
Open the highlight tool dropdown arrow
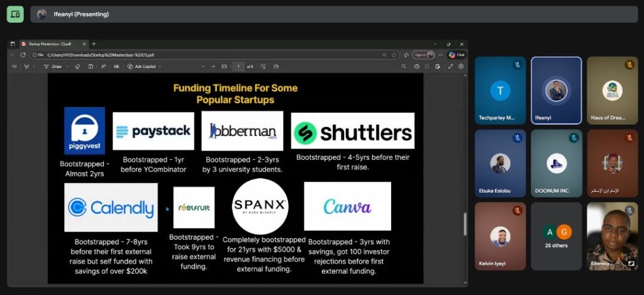[x=35, y=66]
